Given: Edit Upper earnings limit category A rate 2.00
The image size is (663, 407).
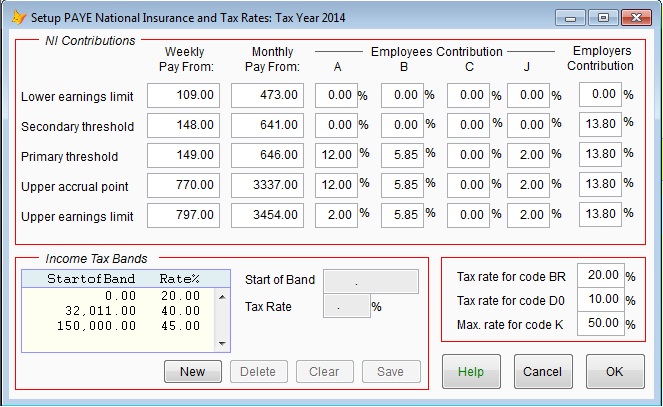Looking at the screenshot, I should (x=336, y=215).
